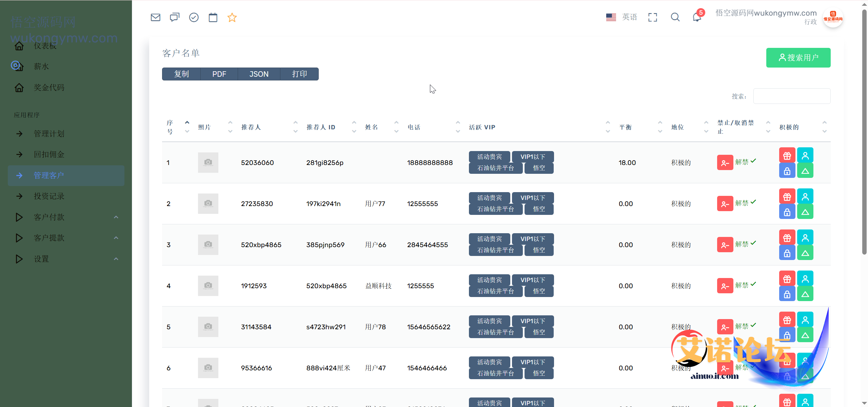Click green triangle icon in row 2
This screenshot has height=407, width=868.
coord(805,212)
